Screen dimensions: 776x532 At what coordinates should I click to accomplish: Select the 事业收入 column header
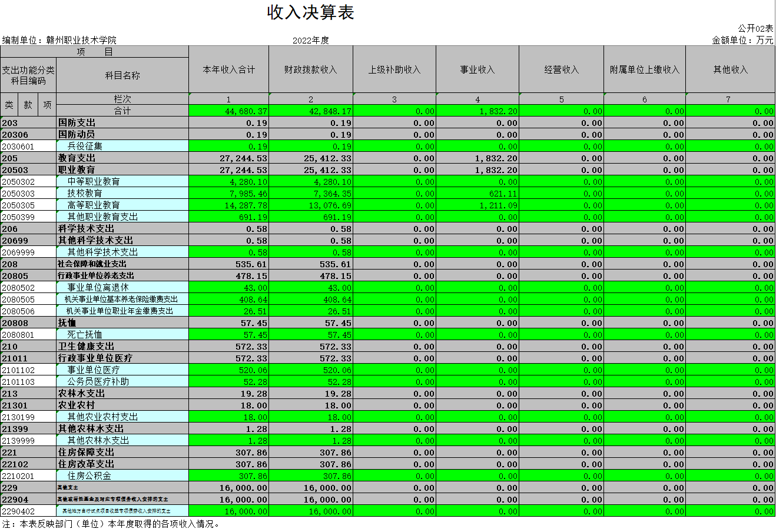477,69
